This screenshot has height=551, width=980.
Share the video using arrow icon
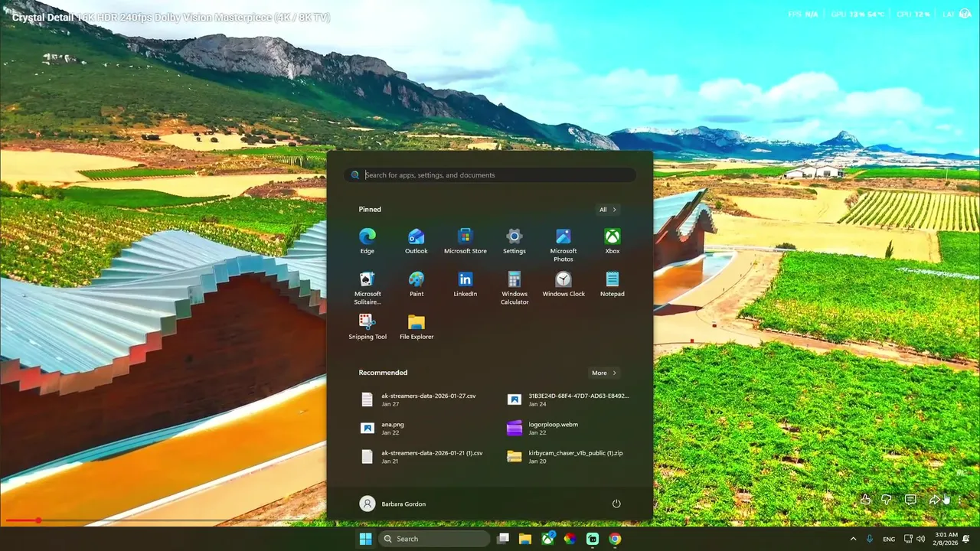pos(935,499)
